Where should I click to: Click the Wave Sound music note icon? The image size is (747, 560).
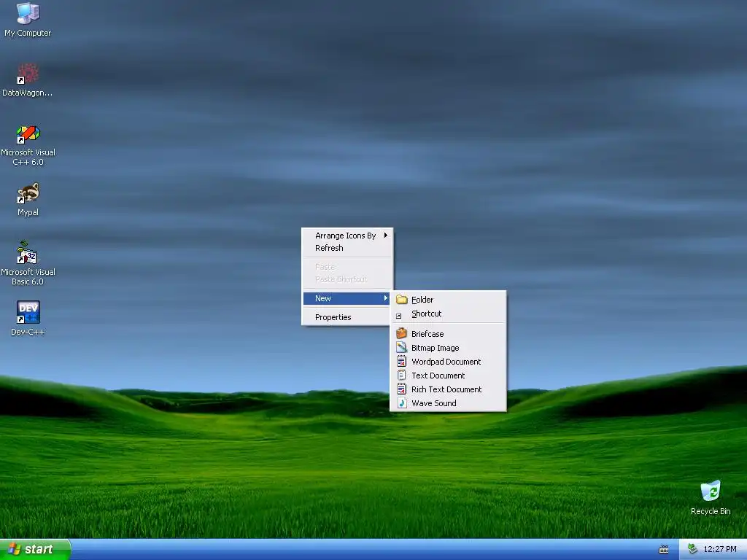coord(402,402)
